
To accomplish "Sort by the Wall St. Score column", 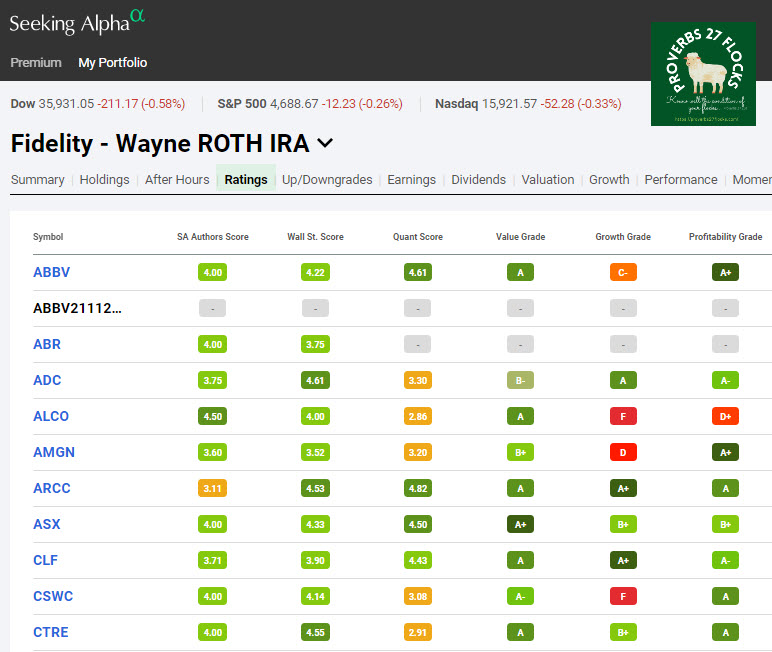I will [x=315, y=237].
